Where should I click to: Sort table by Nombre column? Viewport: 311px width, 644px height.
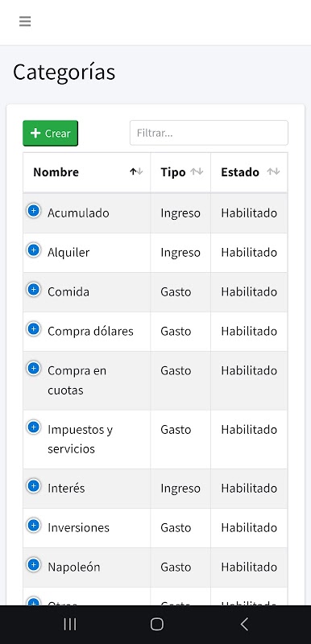click(87, 172)
